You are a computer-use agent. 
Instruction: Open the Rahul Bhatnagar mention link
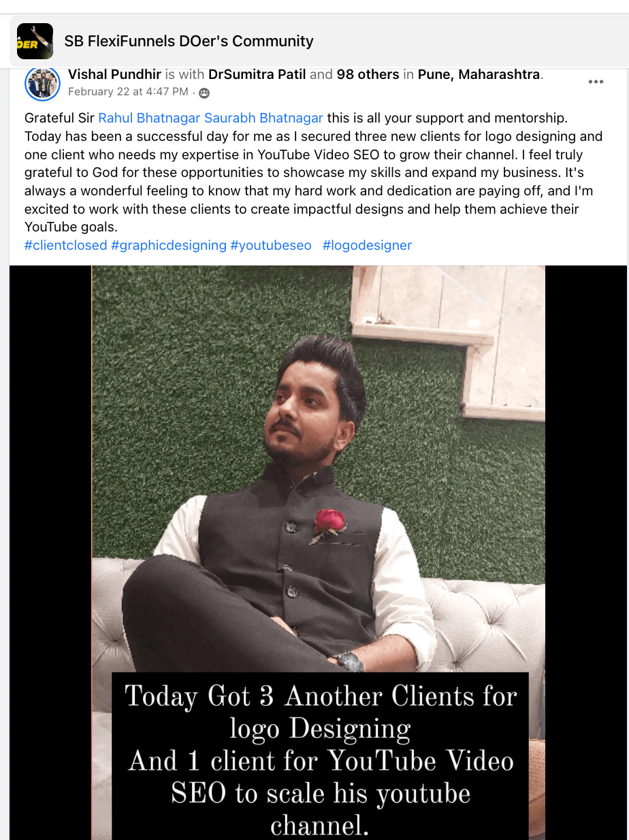[150, 118]
